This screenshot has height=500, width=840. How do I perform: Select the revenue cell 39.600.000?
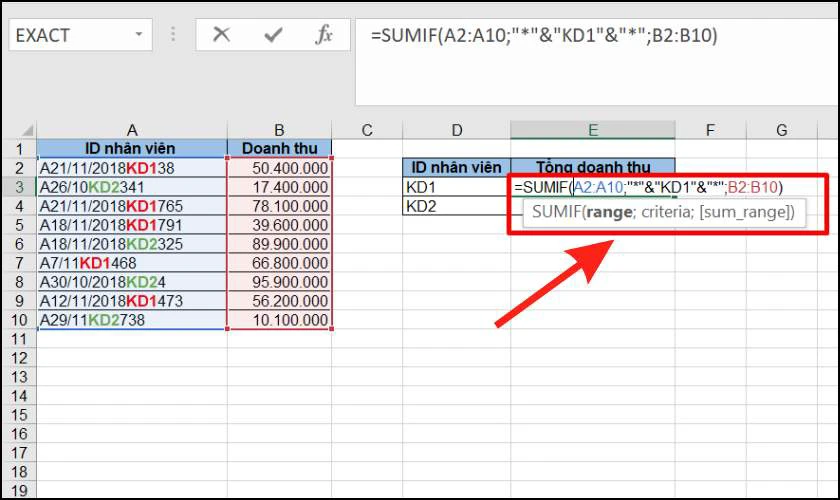pos(280,225)
